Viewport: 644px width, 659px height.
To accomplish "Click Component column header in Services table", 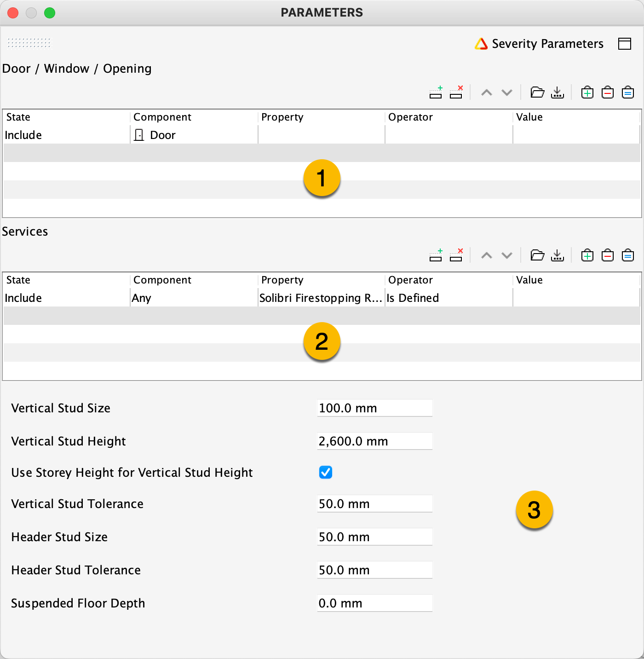I will pos(194,280).
